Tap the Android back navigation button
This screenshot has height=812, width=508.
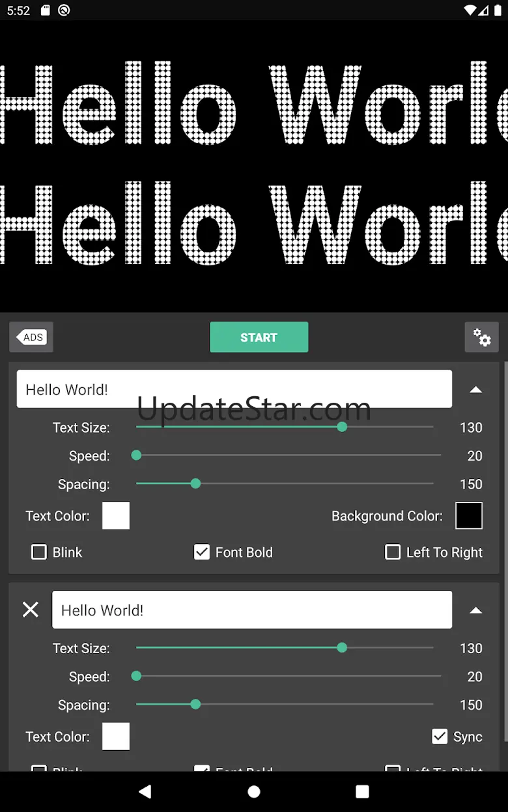[145, 791]
